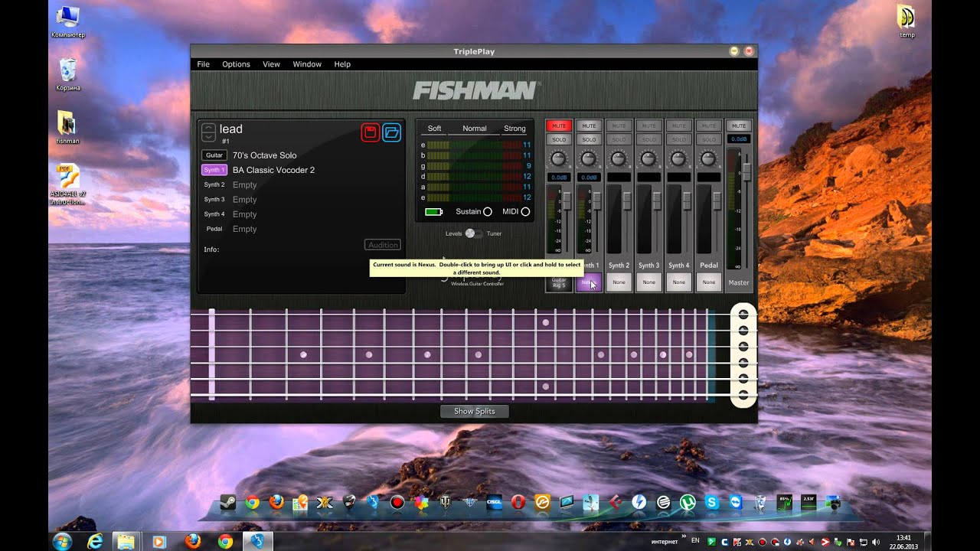Click the EN language indicator in tray
This screenshot has height=551, width=980.
pos(695,541)
